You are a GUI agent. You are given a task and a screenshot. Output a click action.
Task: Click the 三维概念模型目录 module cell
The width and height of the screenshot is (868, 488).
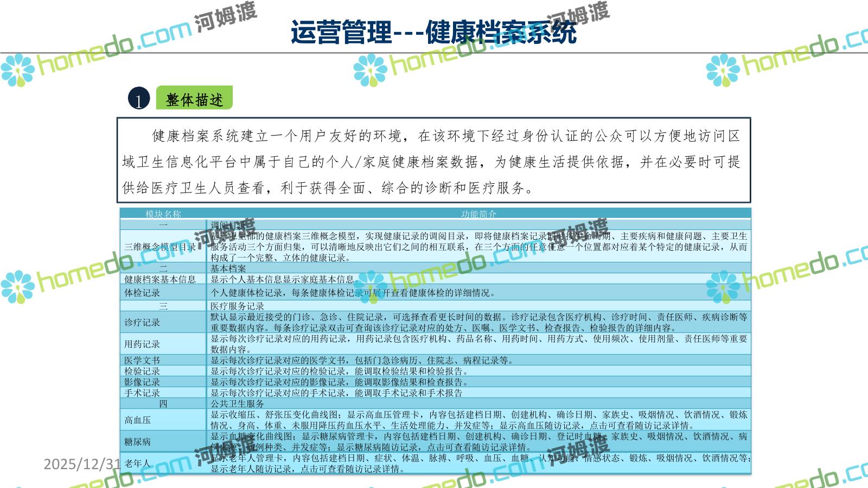(x=161, y=247)
